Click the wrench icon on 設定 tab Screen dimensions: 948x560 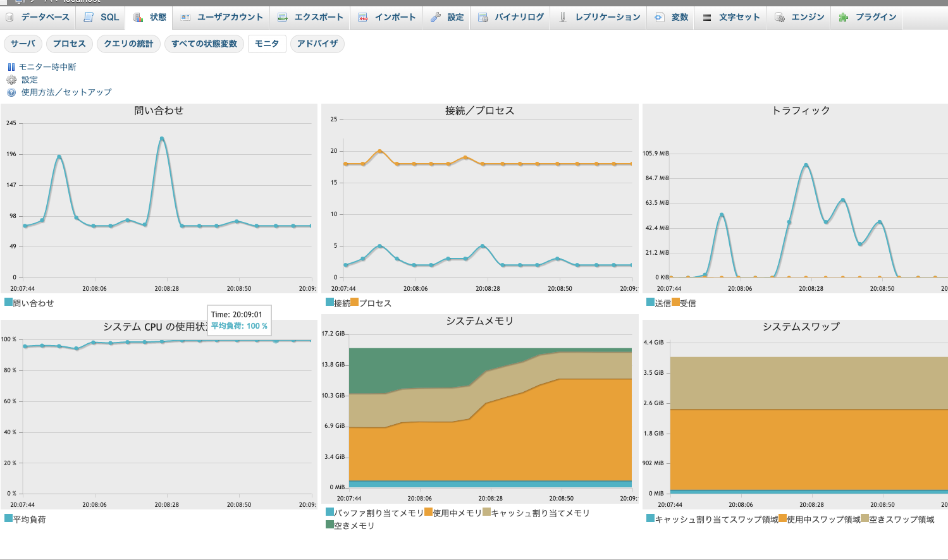tap(436, 17)
